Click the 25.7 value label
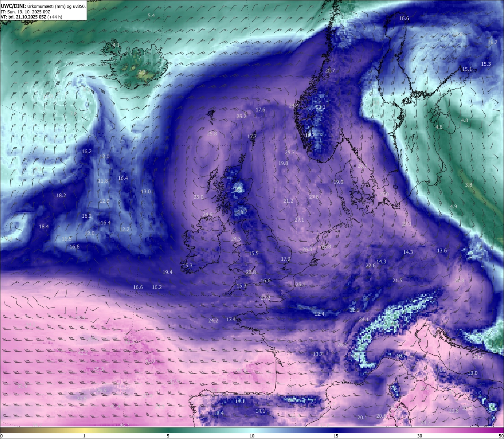The width and height of the screenshot is (504, 439). point(290,152)
